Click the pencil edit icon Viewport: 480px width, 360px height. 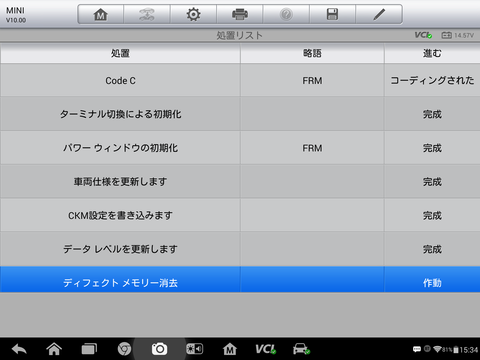(379, 14)
